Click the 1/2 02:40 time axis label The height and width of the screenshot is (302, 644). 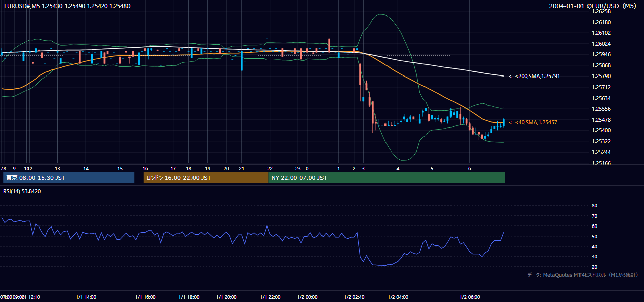point(354,297)
